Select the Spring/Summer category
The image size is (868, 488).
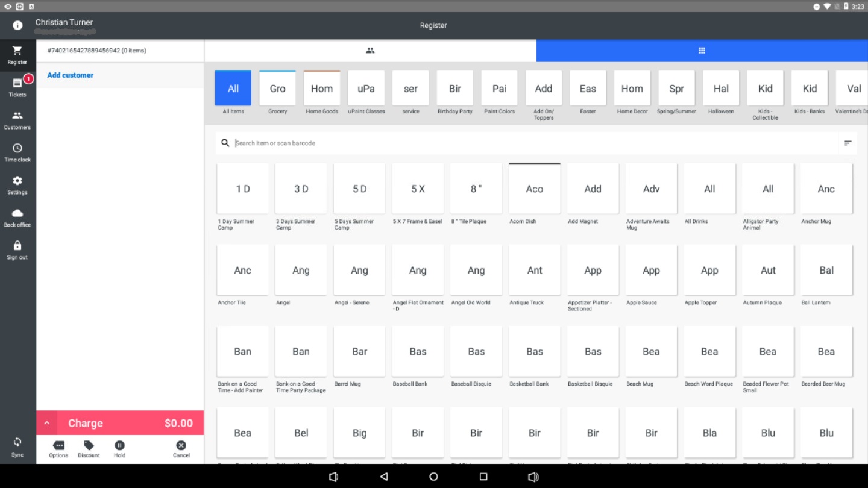676,92
